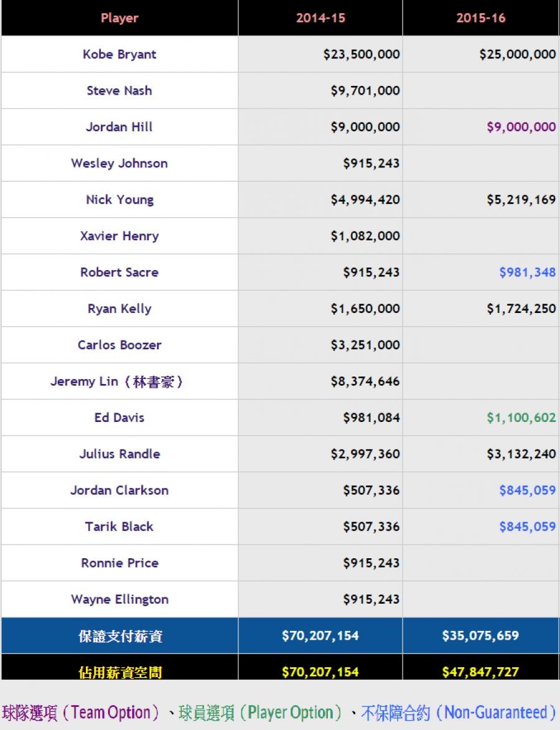The width and height of the screenshot is (560, 730).
Task: Click the Wayne Ellington player name
Action: (x=119, y=599)
